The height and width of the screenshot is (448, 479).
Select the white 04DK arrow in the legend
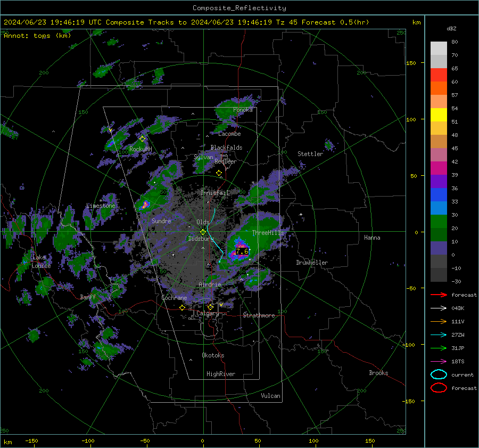click(x=439, y=308)
